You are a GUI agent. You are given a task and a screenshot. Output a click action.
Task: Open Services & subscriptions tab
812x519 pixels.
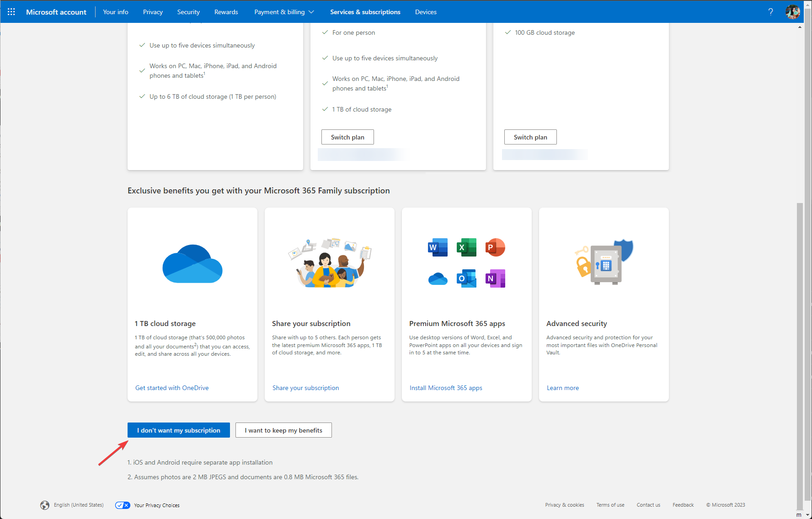coord(365,12)
